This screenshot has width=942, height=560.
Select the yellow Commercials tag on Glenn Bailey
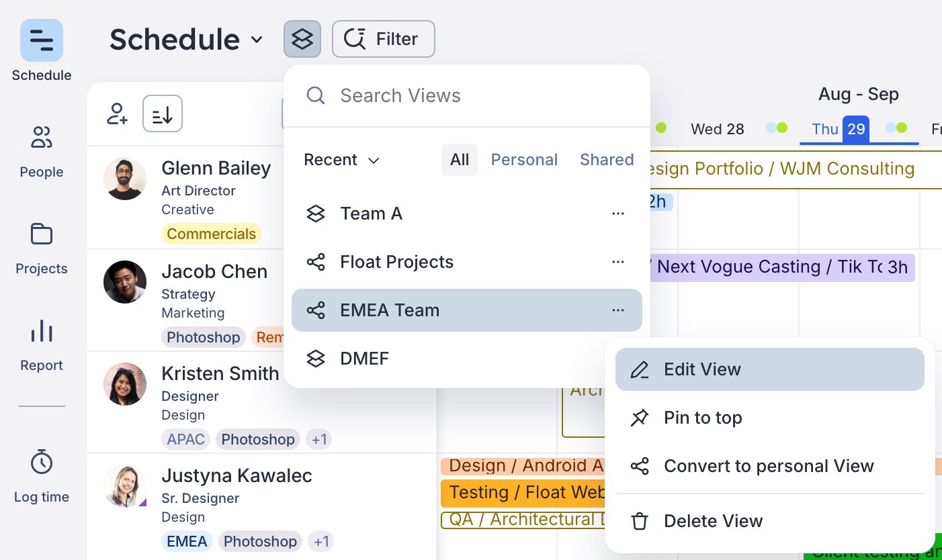(x=211, y=234)
